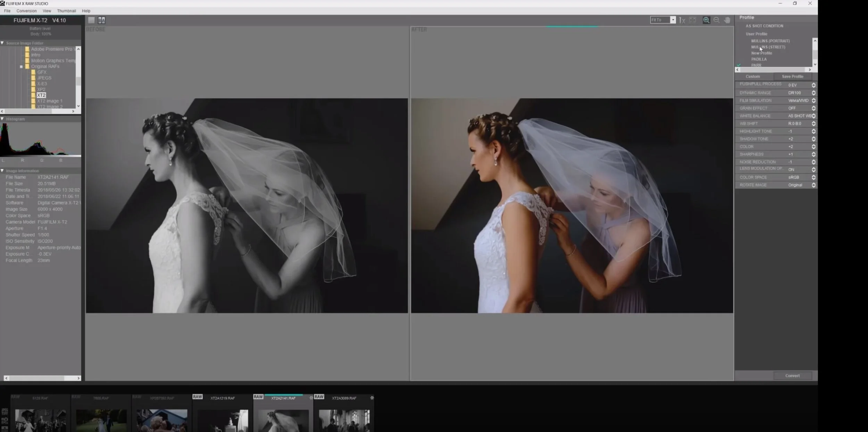Activate the Hand pan tool
The width and height of the screenshot is (868, 432).
(x=727, y=20)
